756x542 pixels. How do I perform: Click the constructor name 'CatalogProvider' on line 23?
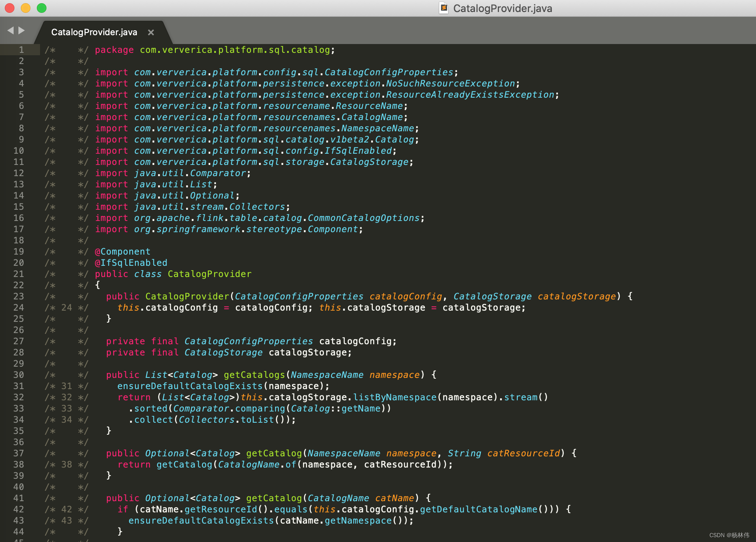click(x=187, y=297)
